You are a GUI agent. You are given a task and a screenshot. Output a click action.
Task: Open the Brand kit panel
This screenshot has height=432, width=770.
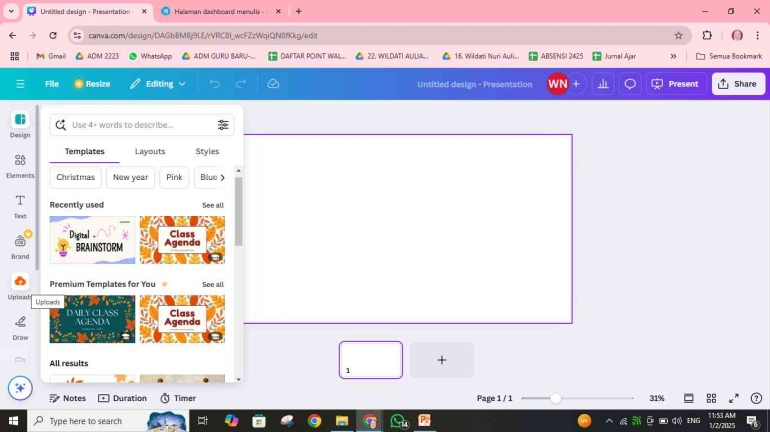[x=20, y=246]
